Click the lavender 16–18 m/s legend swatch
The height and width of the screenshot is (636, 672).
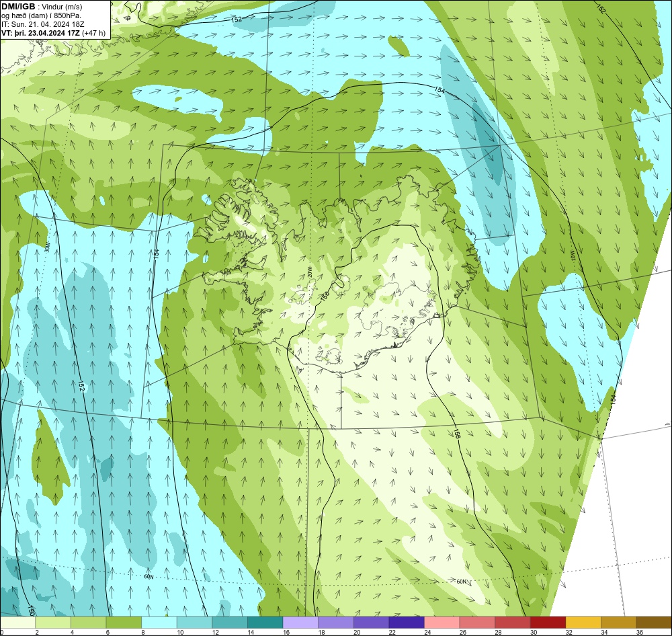pyautogui.click(x=300, y=623)
